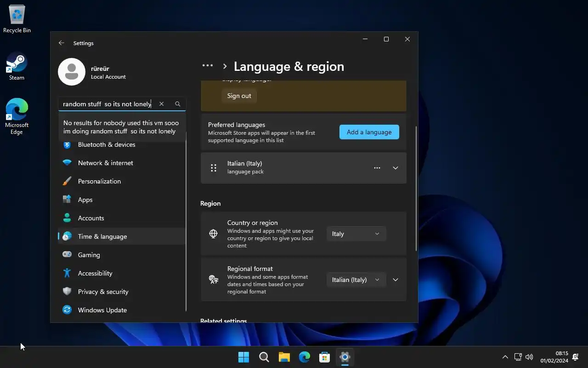Click the "Region" section heading
588x368 pixels.
coord(210,203)
